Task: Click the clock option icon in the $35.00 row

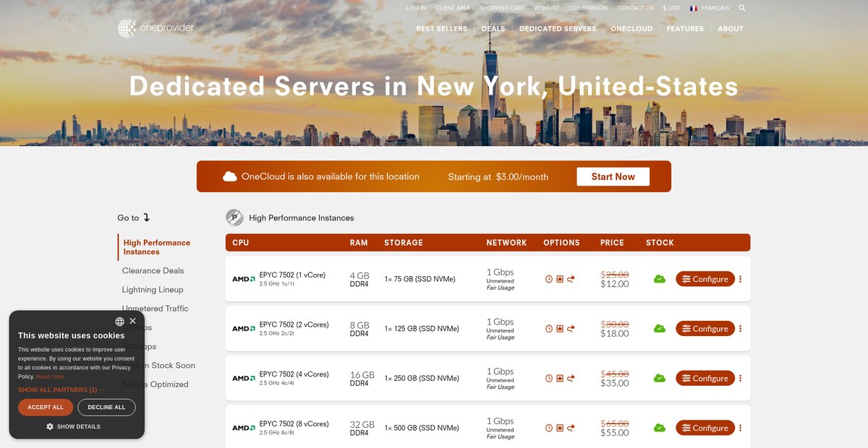Action: 549,378
